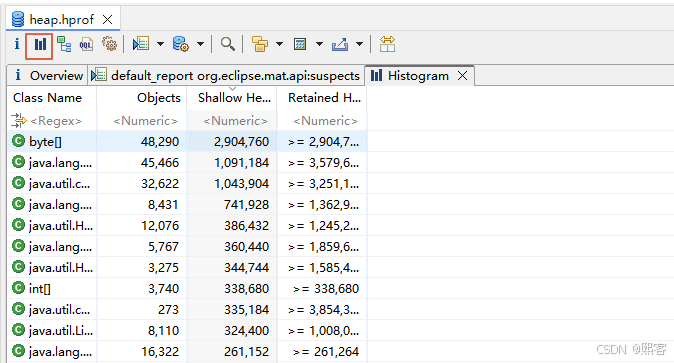This screenshot has height=363, width=674.
Task: Click the int[] class icon
Action: [18, 288]
